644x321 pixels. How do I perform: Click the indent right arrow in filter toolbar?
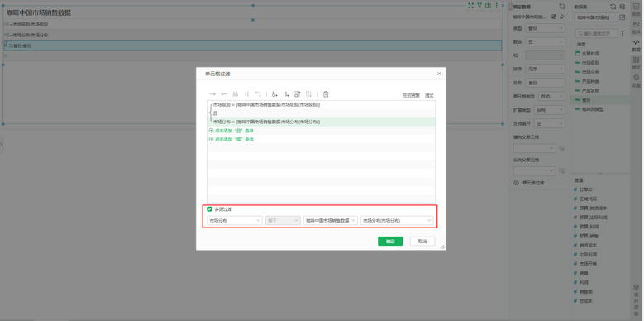coord(212,94)
